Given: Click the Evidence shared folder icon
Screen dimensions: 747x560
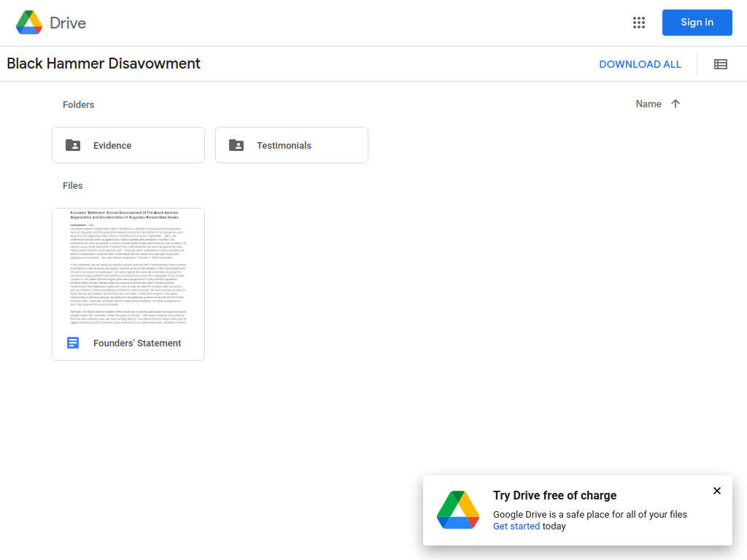Looking at the screenshot, I should click(x=73, y=145).
